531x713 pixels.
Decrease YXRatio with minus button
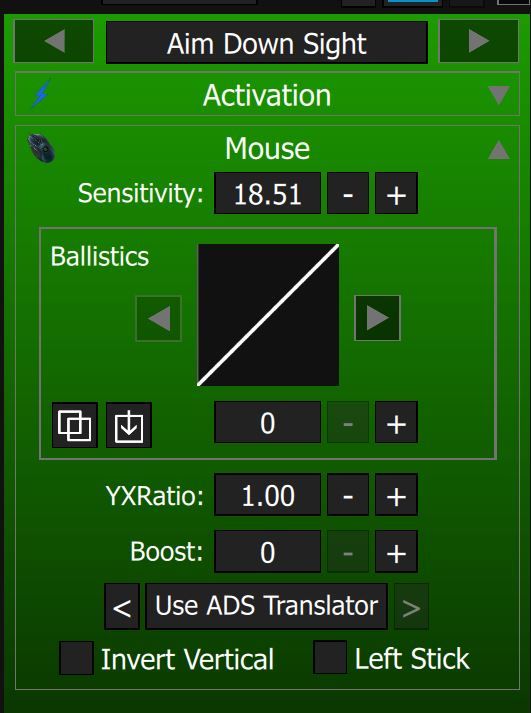coord(348,495)
